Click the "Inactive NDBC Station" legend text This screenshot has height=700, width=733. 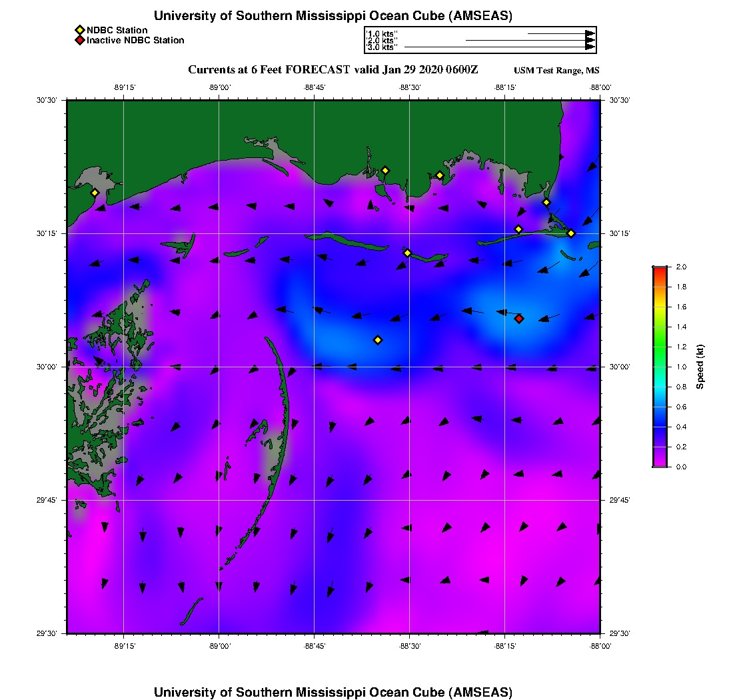click(x=135, y=40)
